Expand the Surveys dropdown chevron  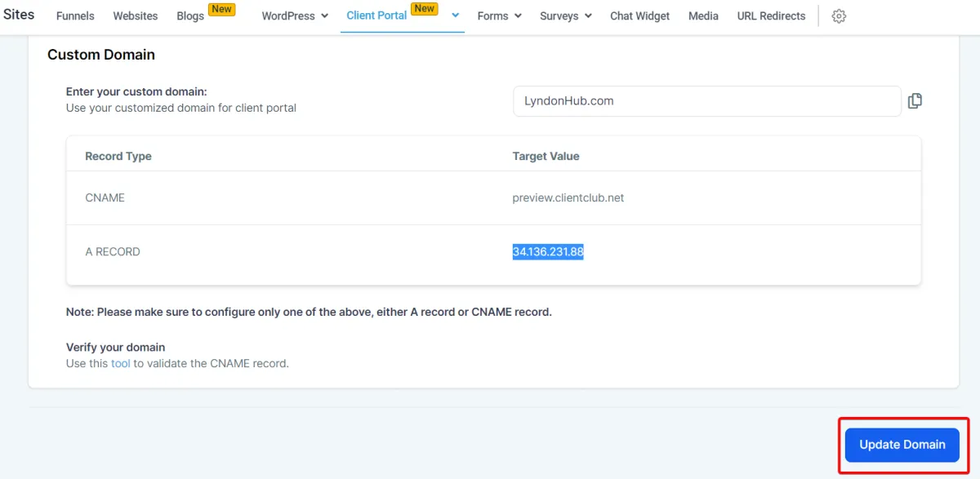588,16
